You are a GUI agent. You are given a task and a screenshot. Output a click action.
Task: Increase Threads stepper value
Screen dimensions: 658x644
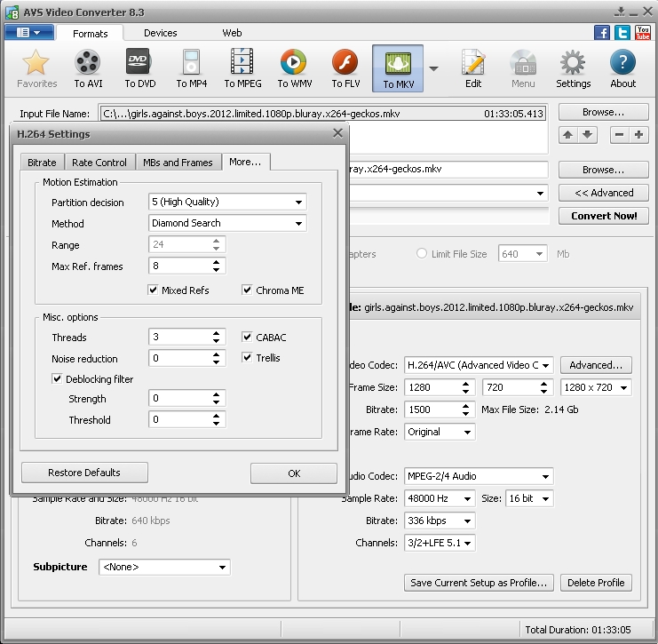point(216,333)
